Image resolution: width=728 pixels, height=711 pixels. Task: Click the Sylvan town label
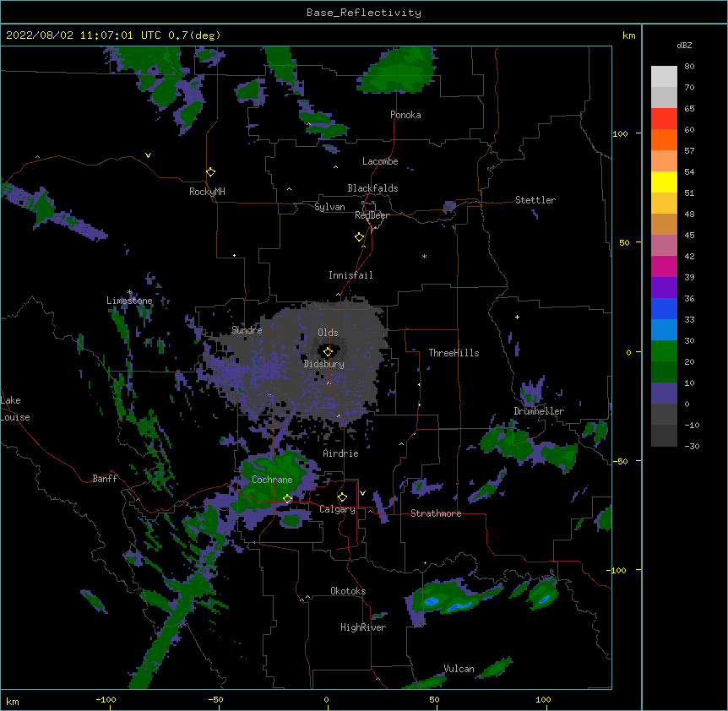[x=329, y=207]
